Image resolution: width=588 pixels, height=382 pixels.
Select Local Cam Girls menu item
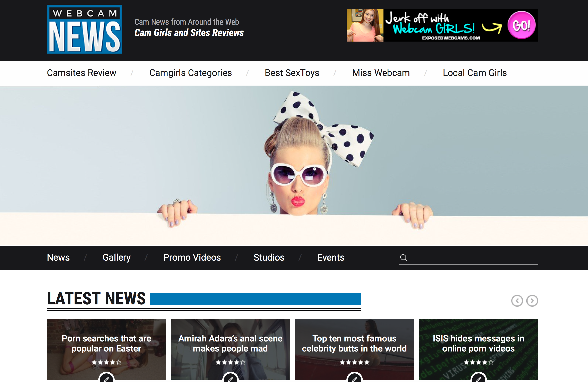475,73
